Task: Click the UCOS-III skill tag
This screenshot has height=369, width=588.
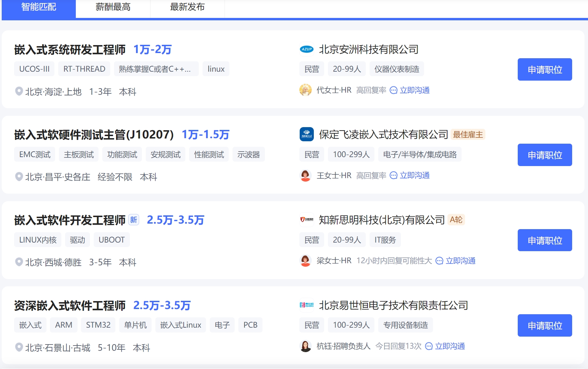Action: [x=34, y=69]
